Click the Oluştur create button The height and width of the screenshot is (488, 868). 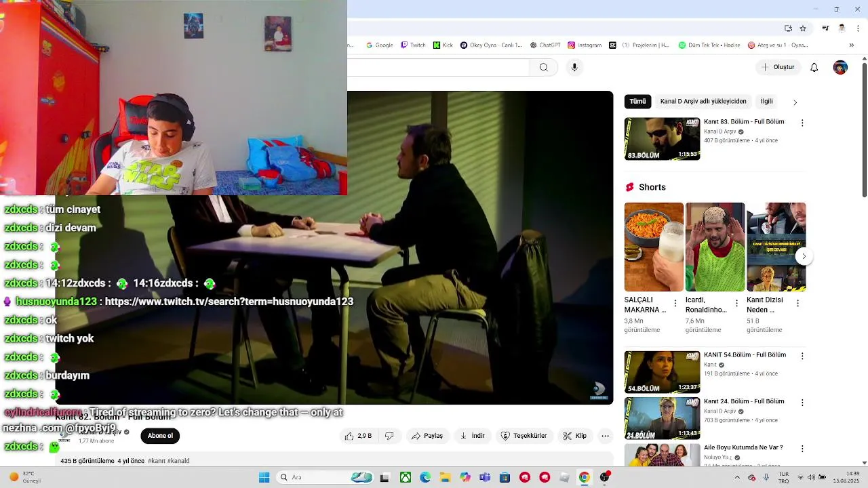pos(777,67)
